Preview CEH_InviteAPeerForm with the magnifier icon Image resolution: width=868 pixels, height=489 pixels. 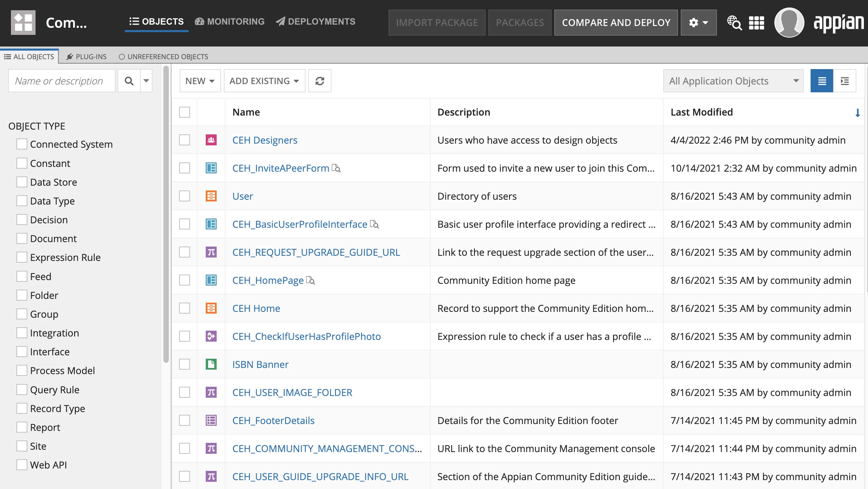[x=336, y=168]
